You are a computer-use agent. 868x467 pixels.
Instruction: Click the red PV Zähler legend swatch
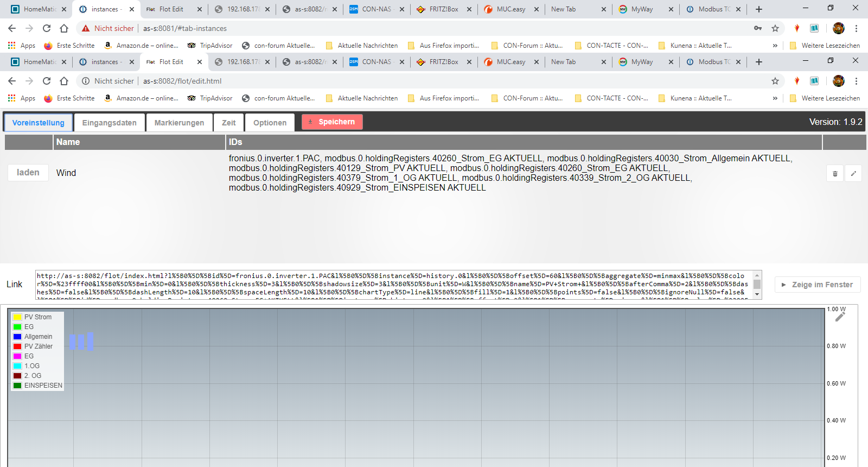[17, 346]
